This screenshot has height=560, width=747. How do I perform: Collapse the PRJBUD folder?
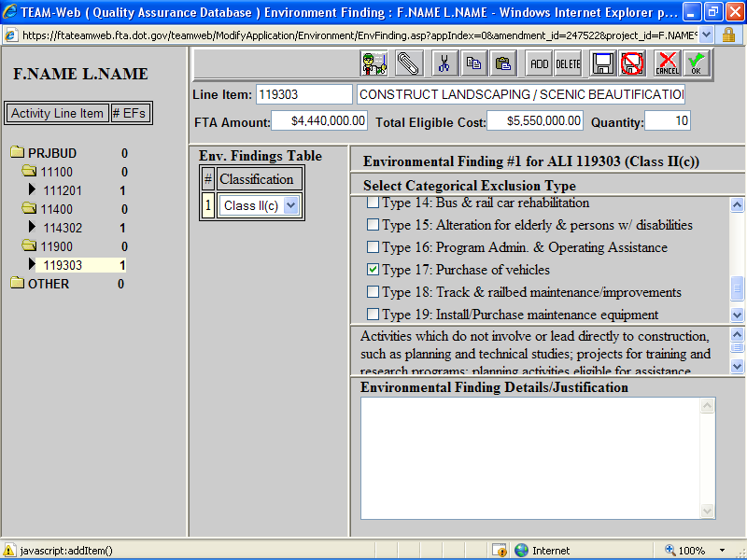pos(17,153)
